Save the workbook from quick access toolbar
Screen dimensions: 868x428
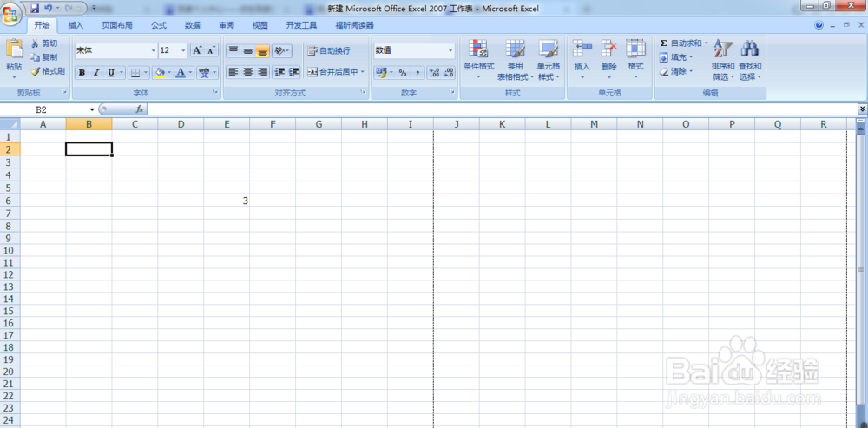coord(35,9)
